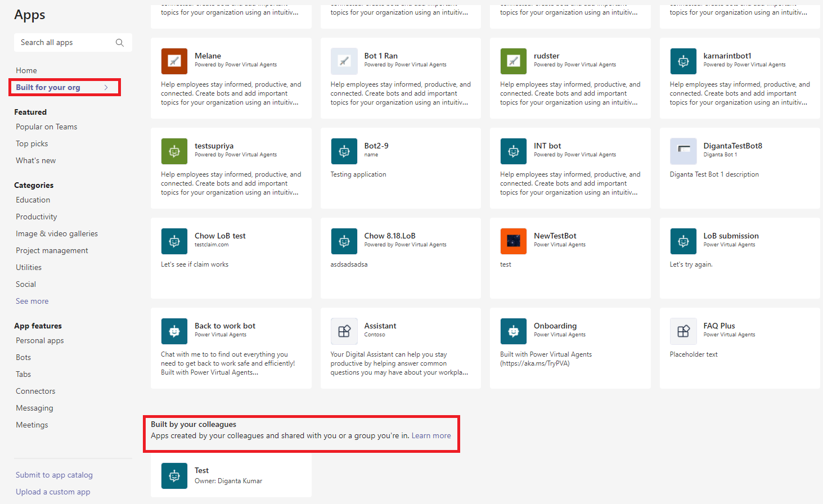The width and height of the screenshot is (823, 504).
Task: Click the LoB submission name
Action: (x=731, y=236)
